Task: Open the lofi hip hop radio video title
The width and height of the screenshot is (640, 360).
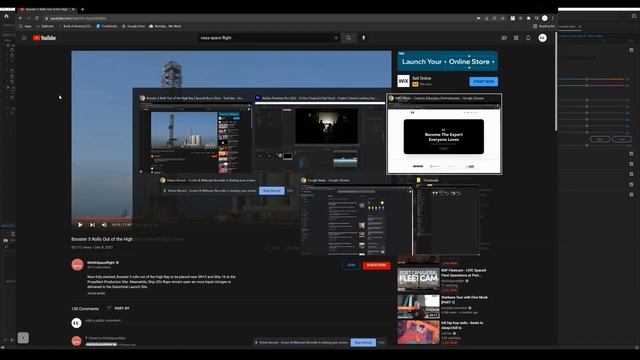Action: (x=462, y=325)
